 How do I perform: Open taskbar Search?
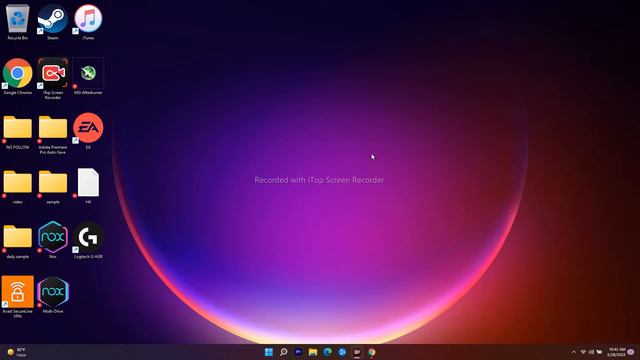283,352
